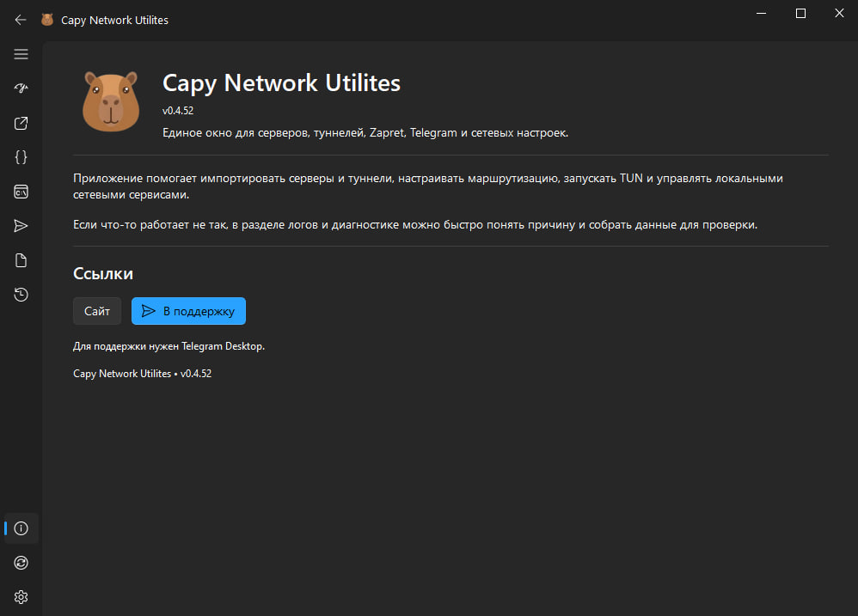The width and height of the screenshot is (858, 616).
Task: Click the 'Для поддержки нужен Telegram Desktop.' note
Action: point(169,346)
